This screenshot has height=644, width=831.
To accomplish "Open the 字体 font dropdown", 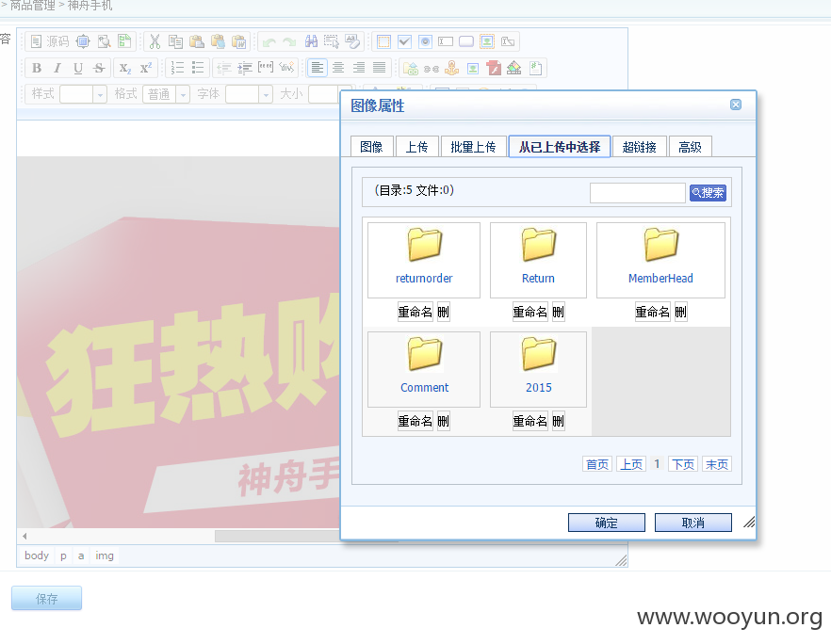I will [249, 94].
